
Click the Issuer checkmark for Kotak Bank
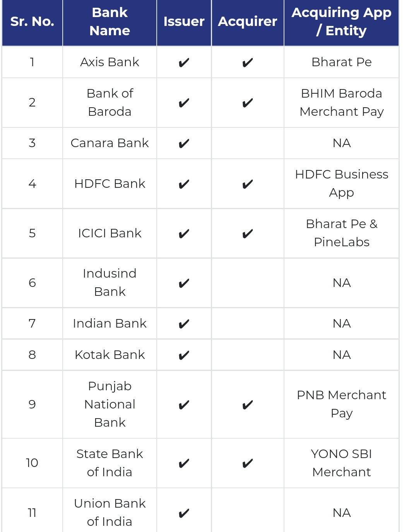tap(184, 355)
